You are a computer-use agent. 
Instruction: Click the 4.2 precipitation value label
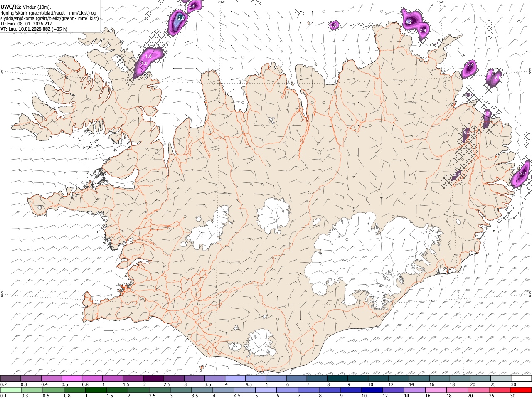(x=409, y=22)
